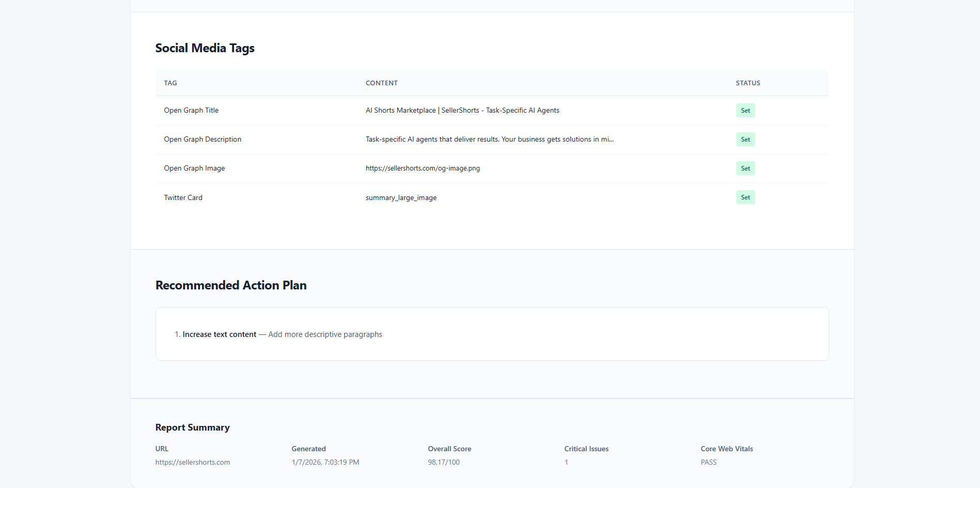Viewport: 980px width, 521px height.
Task: Click the Open Graph Description tag label
Action: pos(203,140)
